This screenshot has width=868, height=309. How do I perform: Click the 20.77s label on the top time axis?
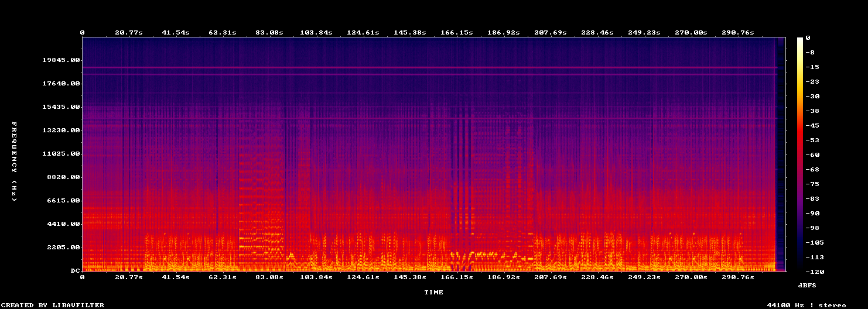pos(129,32)
